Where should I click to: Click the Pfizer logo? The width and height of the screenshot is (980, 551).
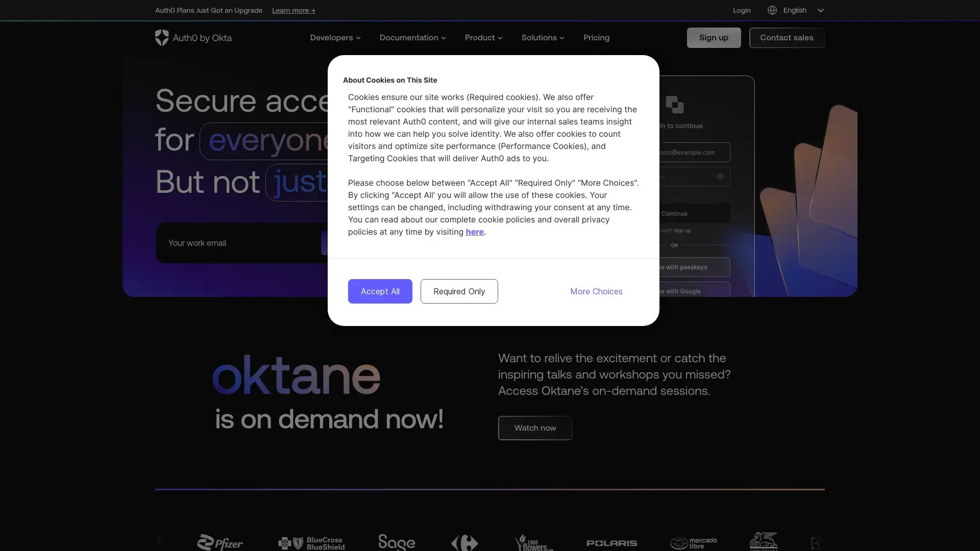[220, 542]
